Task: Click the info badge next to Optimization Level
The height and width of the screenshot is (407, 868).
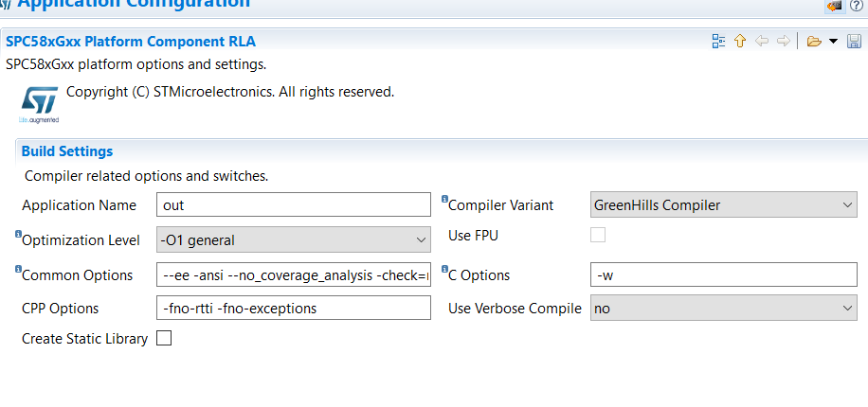Action: [x=18, y=234]
